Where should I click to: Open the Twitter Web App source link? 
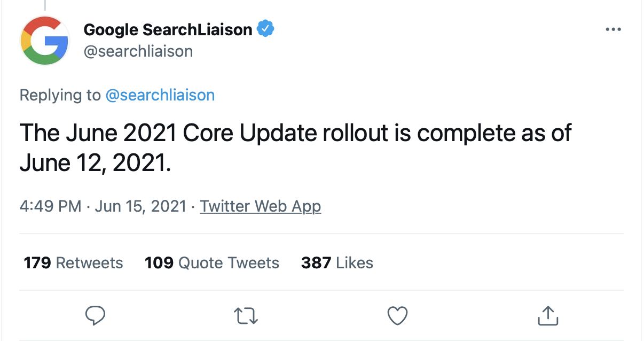[261, 206]
